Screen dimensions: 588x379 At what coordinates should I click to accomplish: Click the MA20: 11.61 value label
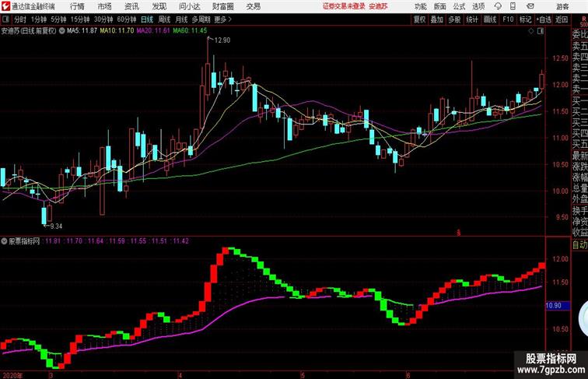[153, 31]
